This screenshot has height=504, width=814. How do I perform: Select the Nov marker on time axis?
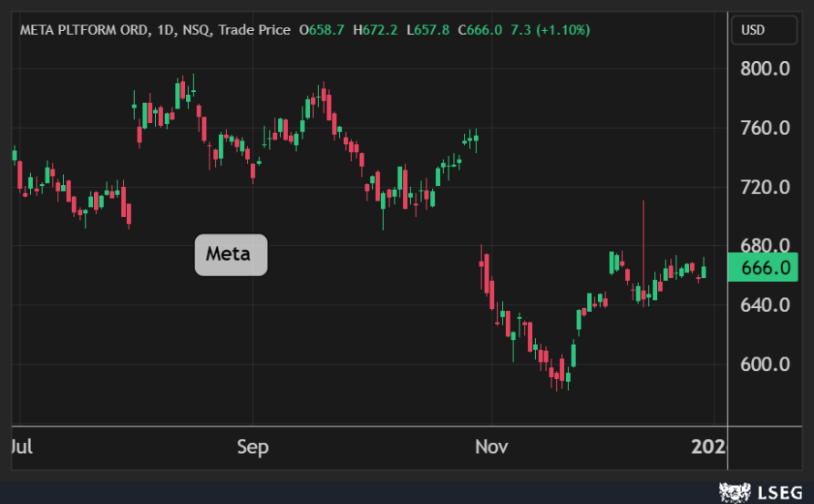click(489, 447)
